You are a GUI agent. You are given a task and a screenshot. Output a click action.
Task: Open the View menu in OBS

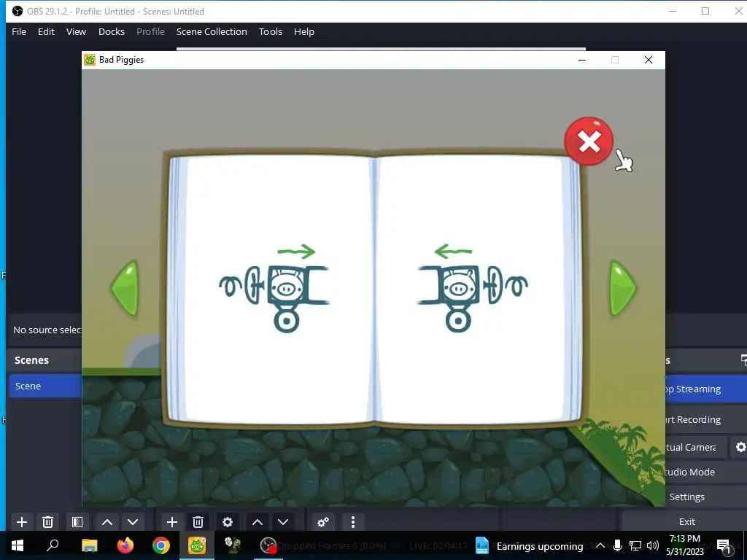[x=76, y=31]
